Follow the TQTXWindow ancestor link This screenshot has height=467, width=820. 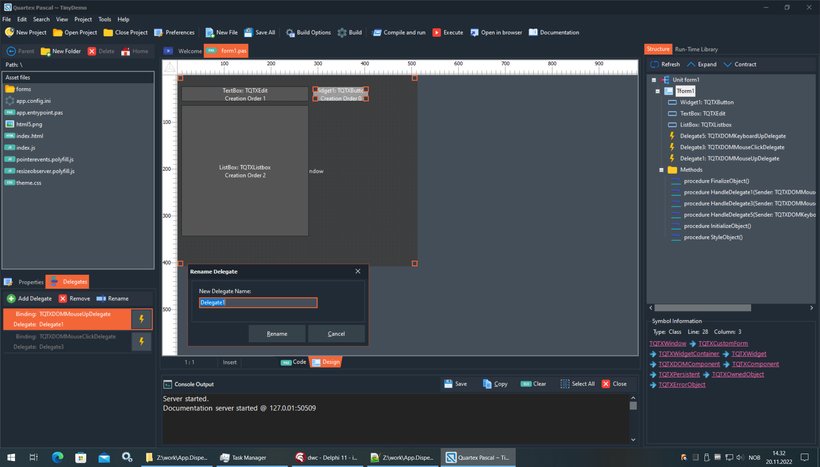tap(667, 344)
